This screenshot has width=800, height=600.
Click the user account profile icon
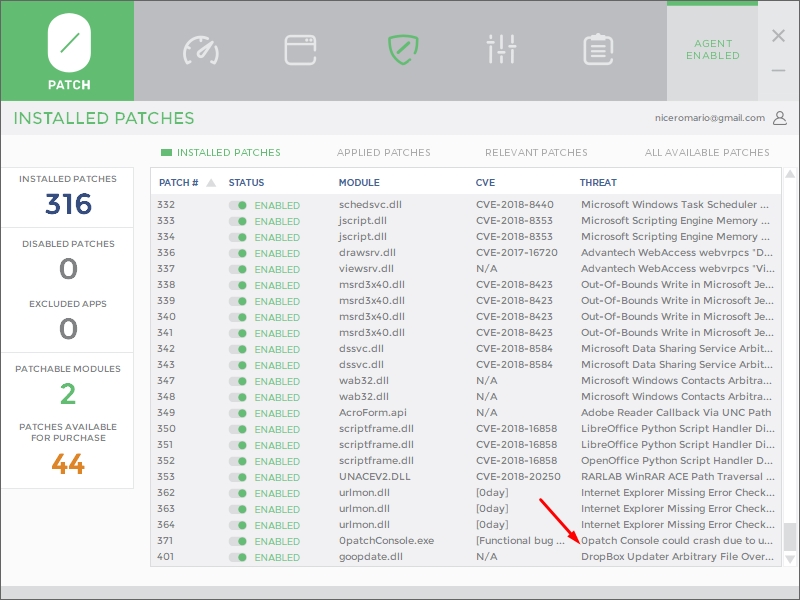coord(780,118)
